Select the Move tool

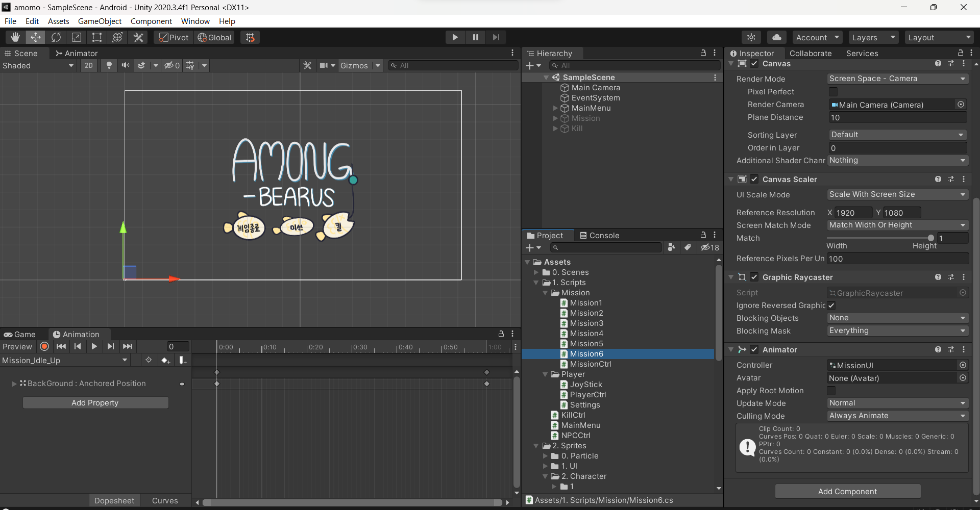[x=36, y=37]
